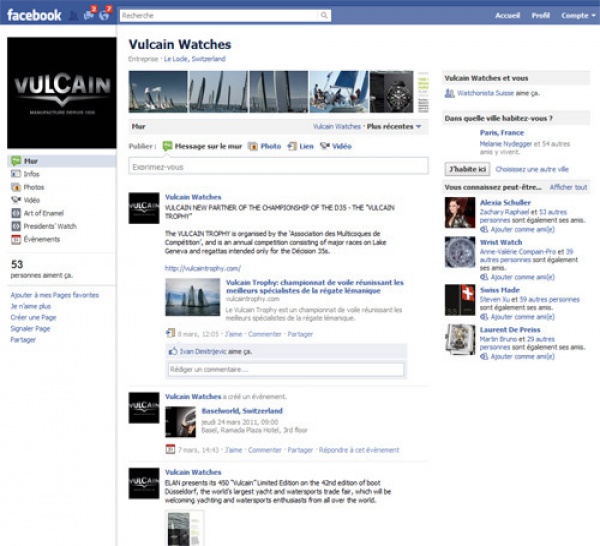Select the Mur tab in sidebar

click(x=62, y=161)
